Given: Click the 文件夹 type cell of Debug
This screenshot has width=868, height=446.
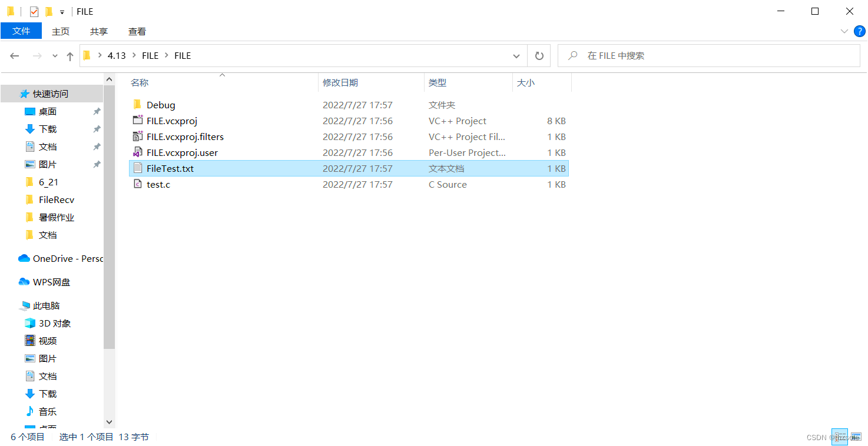Looking at the screenshot, I should pos(442,105).
